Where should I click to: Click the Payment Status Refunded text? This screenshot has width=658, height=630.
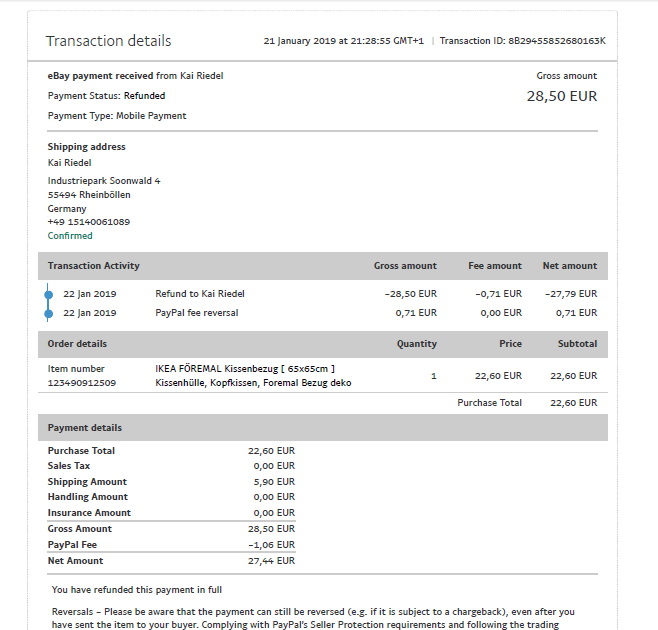pyautogui.click(x=107, y=96)
